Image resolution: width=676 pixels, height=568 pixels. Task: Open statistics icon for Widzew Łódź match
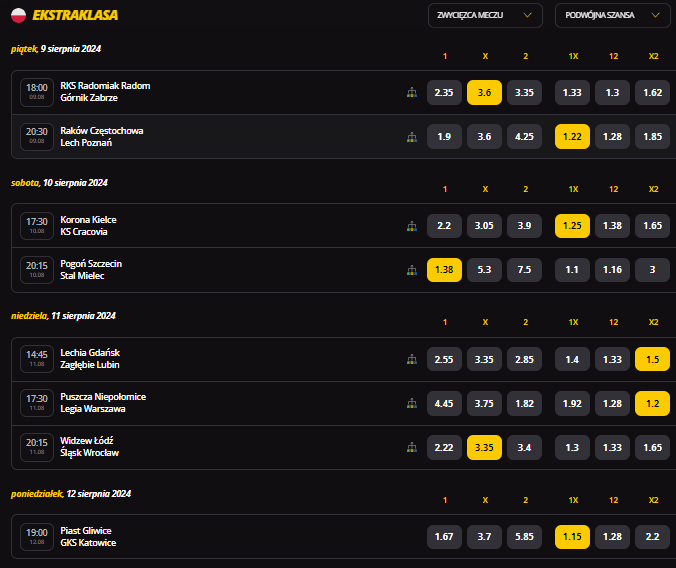point(412,448)
